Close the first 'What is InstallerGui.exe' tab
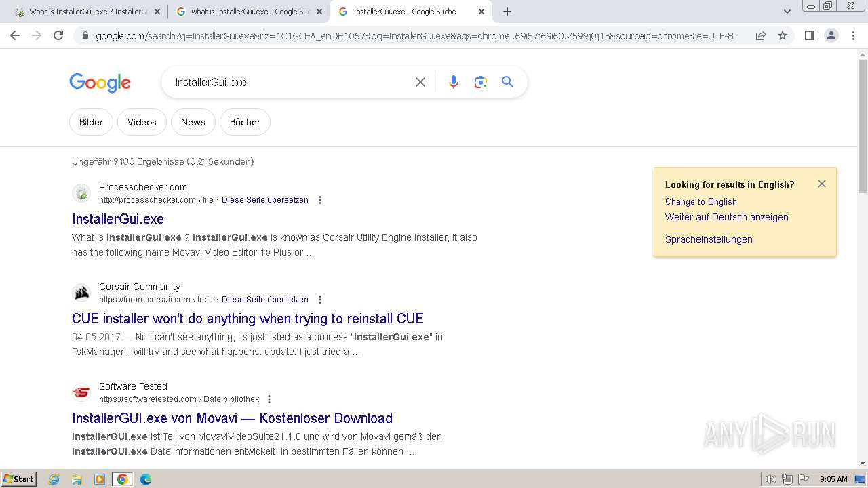This screenshot has height=488, width=868. coord(157,12)
